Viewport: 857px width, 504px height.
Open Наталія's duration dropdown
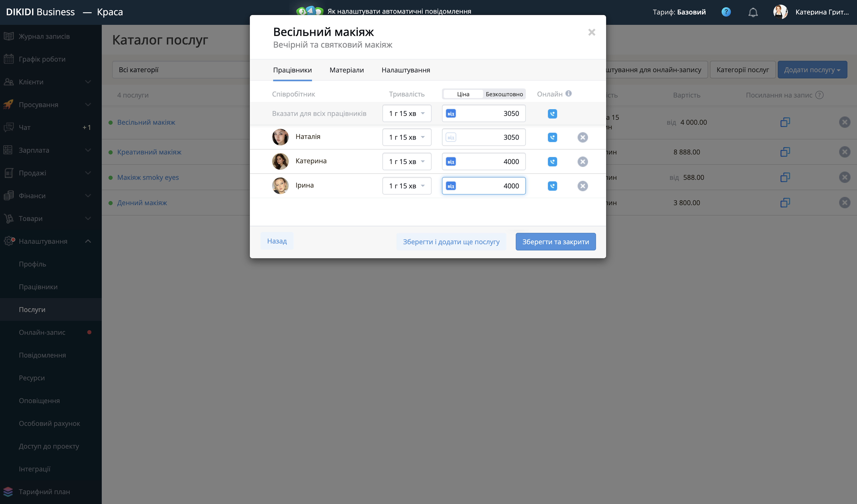coord(407,137)
